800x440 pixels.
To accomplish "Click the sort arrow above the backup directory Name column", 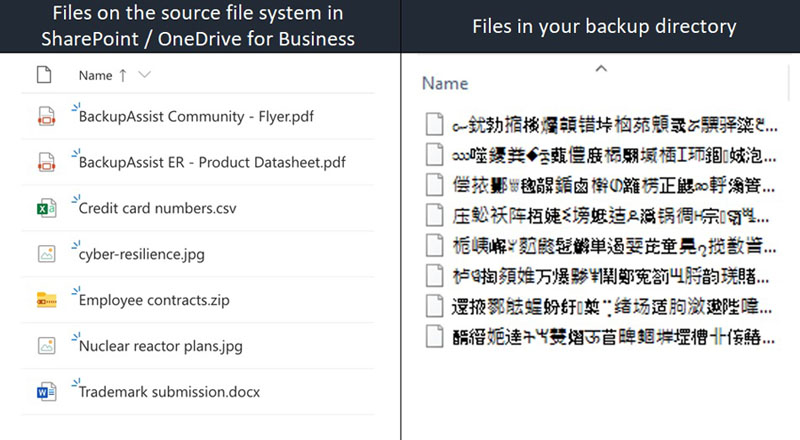I will (x=601, y=68).
